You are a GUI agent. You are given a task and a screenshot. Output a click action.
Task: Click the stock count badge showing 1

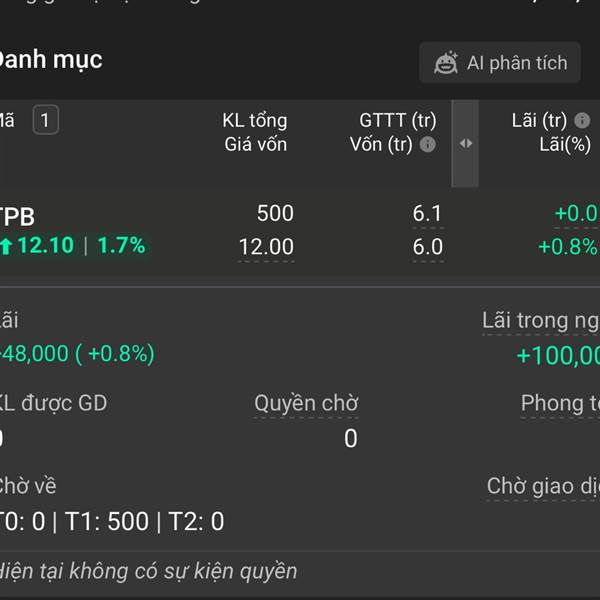[x=45, y=121]
